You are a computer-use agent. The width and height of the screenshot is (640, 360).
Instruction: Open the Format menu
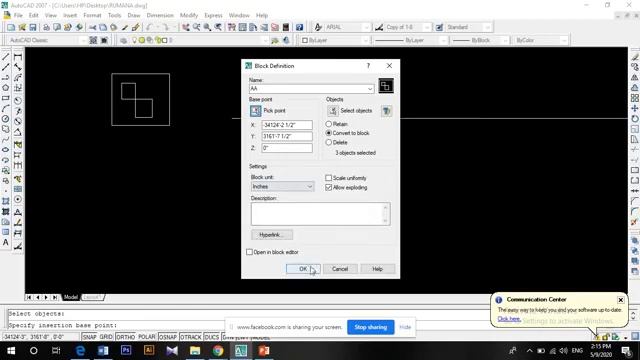[92, 16]
